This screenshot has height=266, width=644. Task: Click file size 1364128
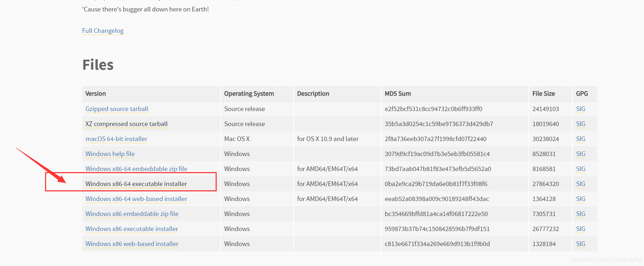click(x=544, y=199)
